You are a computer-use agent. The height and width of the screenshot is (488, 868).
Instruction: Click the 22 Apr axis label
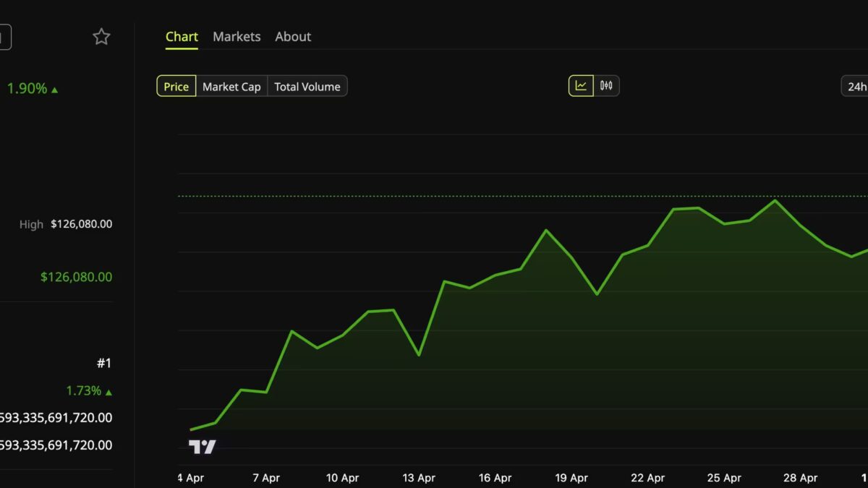[x=647, y=478]
